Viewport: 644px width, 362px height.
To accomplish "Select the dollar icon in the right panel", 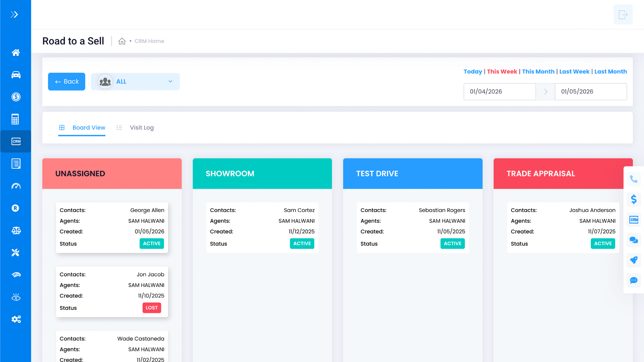I will click(634, 199).
